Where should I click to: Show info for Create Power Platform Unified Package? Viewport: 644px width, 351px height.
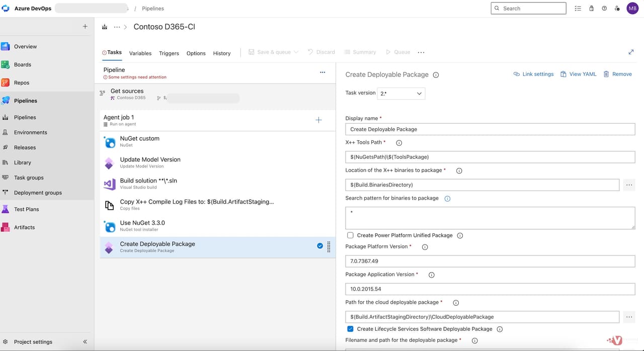tap(460, 235)
